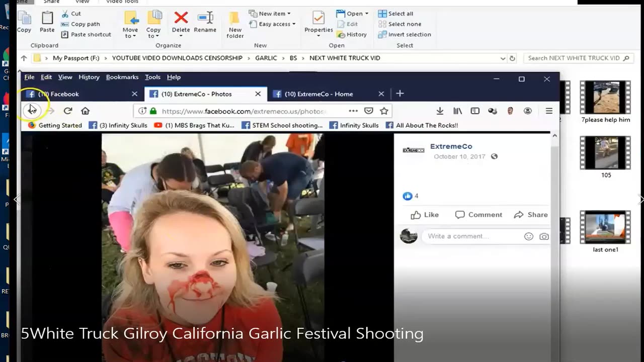Open the Firefox Bookmarks menu
644x362 pixels.
pyautogui.click(x=122, y=77)
